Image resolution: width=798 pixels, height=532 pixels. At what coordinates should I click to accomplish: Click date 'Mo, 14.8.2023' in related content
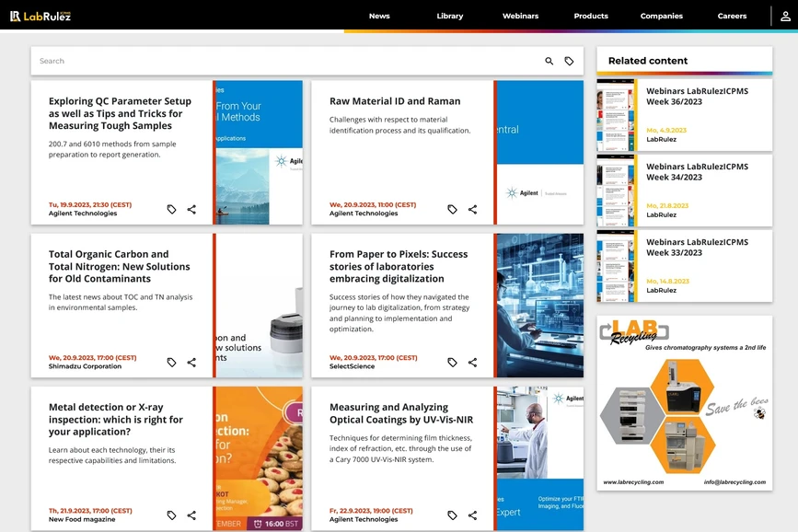click(667, 281)
